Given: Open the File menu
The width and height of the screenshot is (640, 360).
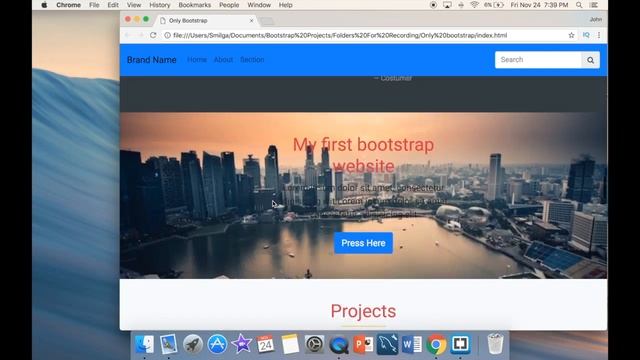Looking at the screenshot, I should (94, 5).
